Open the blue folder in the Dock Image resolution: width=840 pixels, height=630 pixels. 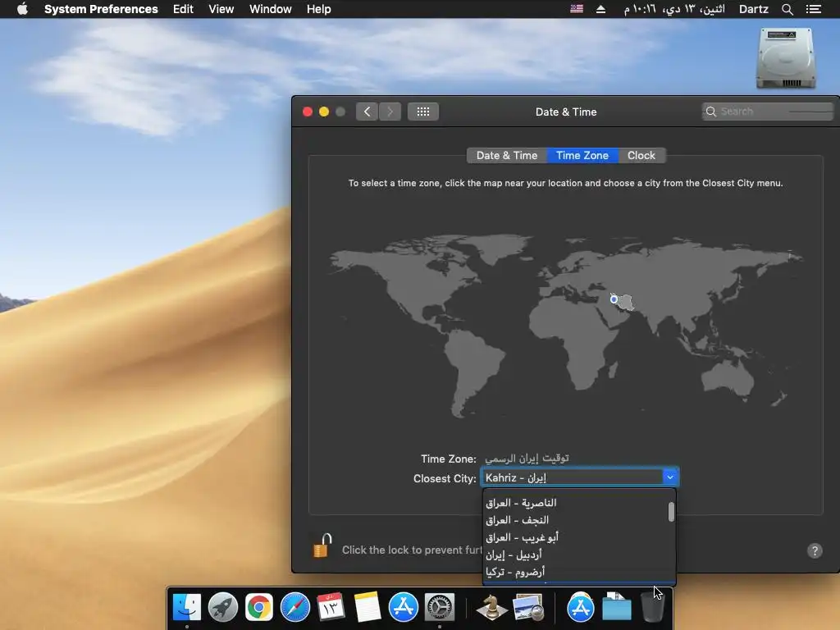pyautogui.click(x=617, y=607)
